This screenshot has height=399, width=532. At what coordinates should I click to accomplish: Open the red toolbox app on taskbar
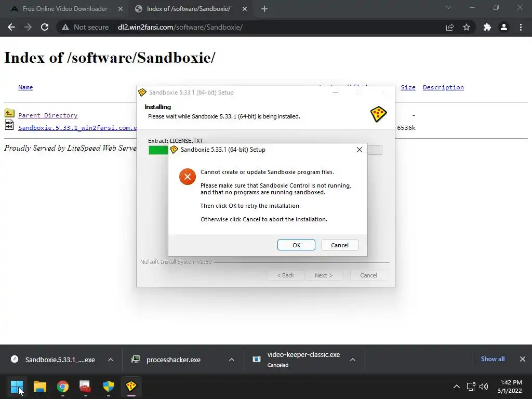[85, 386]
